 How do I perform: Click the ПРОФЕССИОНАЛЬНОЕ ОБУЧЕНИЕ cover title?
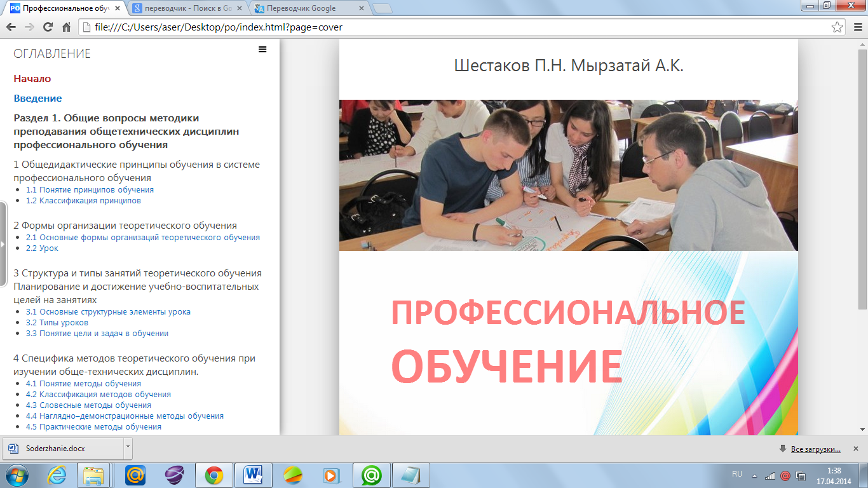click(567, 341)
